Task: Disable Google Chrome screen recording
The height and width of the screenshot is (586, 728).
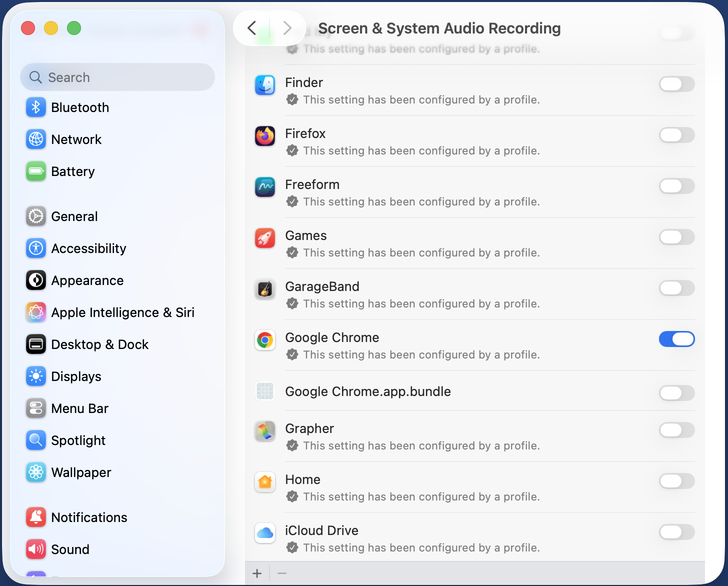Action: tap(677, 339)
